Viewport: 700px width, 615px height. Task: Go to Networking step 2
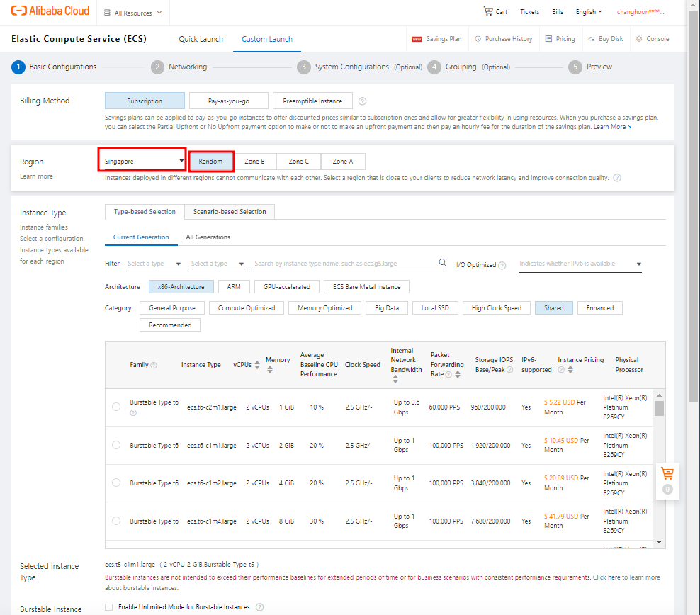click(179, 67)
